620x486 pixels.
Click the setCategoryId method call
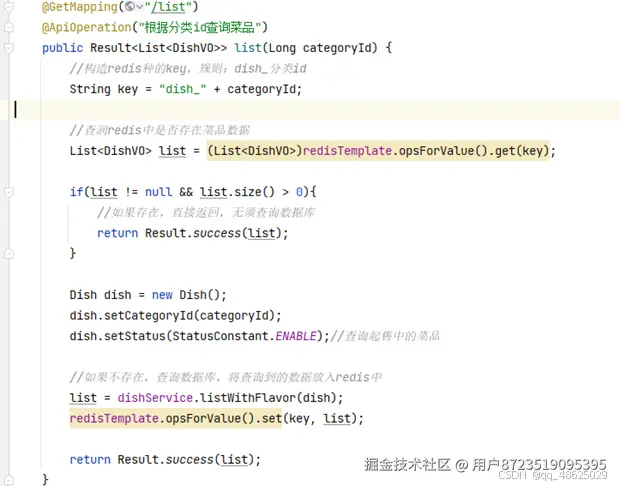point(149,316)
